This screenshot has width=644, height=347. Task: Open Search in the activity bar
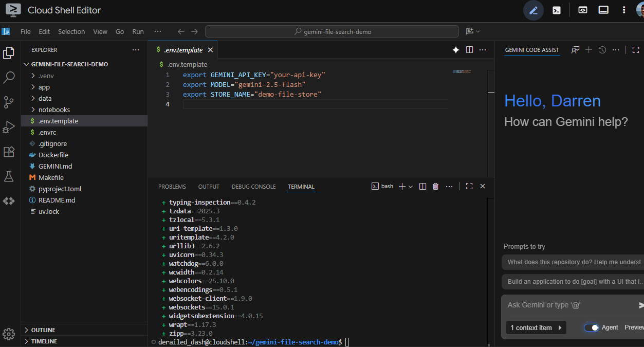[8, 77]
